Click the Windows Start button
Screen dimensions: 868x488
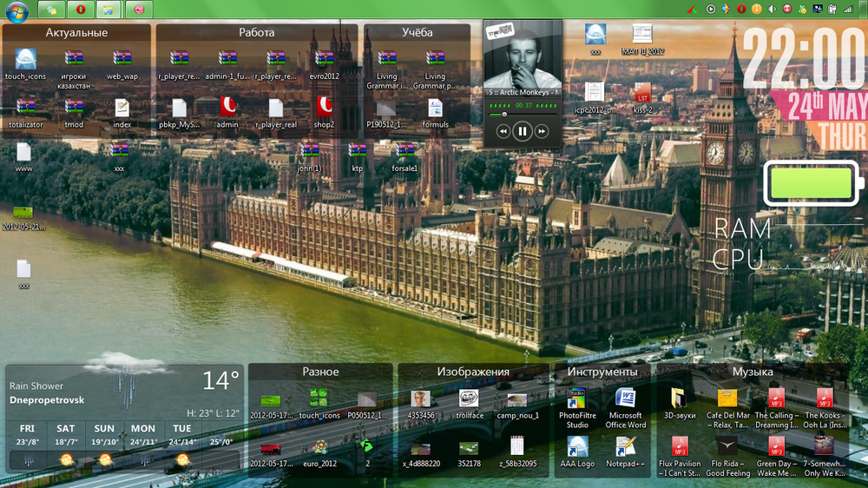coord(16,10)
